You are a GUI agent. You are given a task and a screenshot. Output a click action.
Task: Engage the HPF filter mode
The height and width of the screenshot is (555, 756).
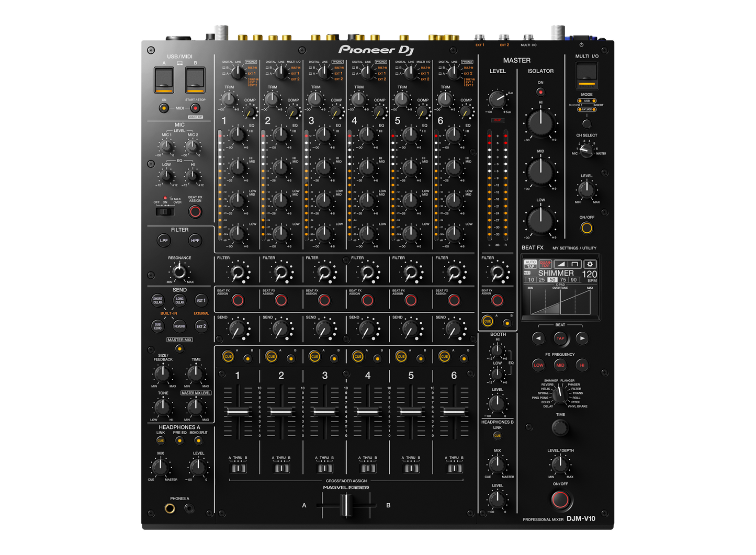194,240
